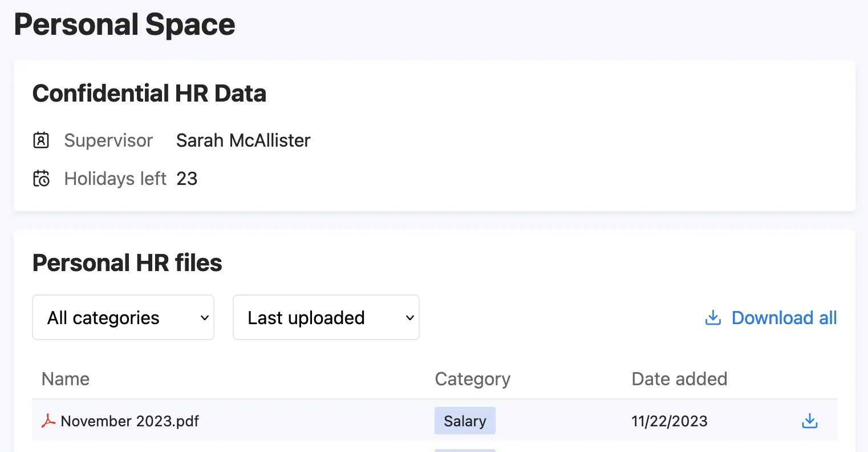This screenshot has width=868, height=452.
Task: Select the supervisor name Sarah McAllister
Action: [244, 140]
